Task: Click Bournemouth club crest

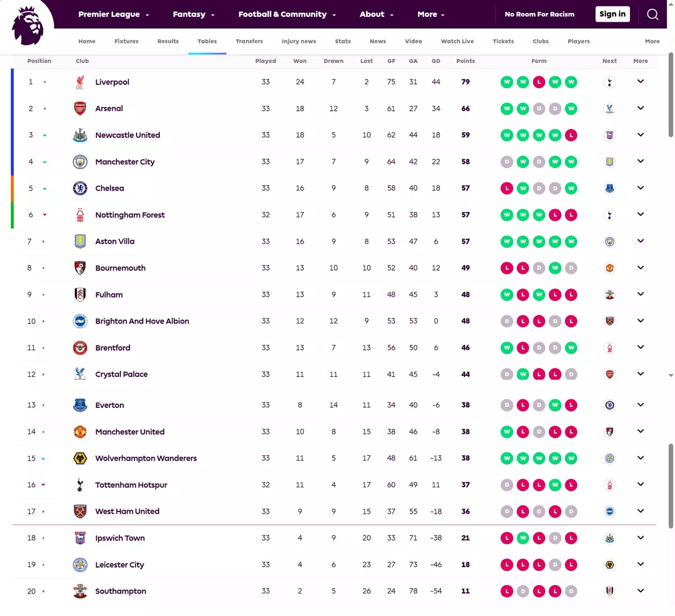Action: 80,268
